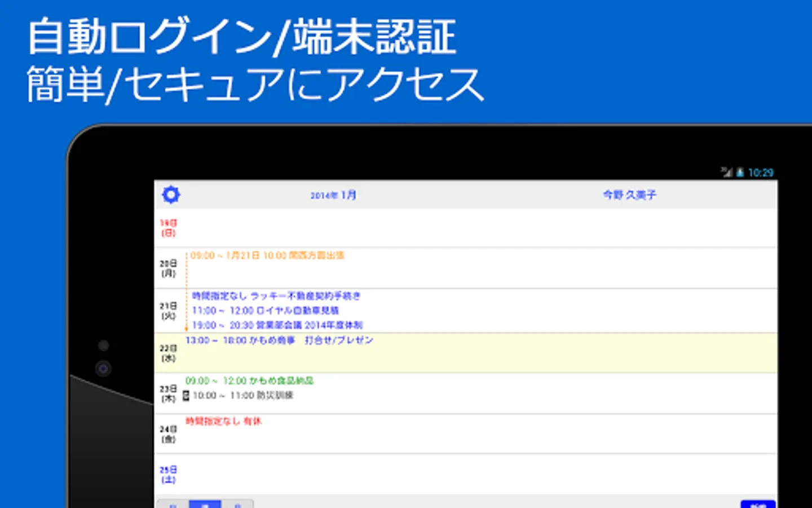The image size is (812, 508).
Task: Open the 11:00 ~ 12:00 ロイヤル自動車 event
Action: (x=266, y=310)
